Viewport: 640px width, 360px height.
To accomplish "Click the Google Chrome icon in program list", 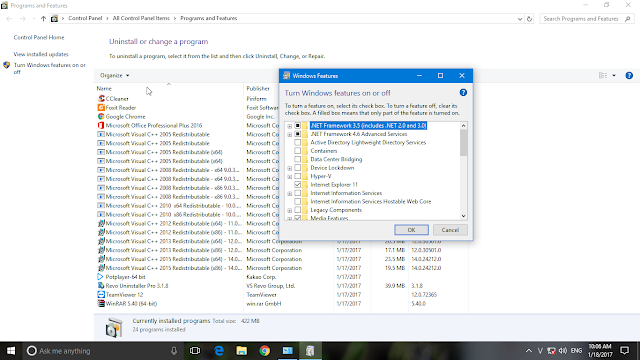I will coord(101,117).
